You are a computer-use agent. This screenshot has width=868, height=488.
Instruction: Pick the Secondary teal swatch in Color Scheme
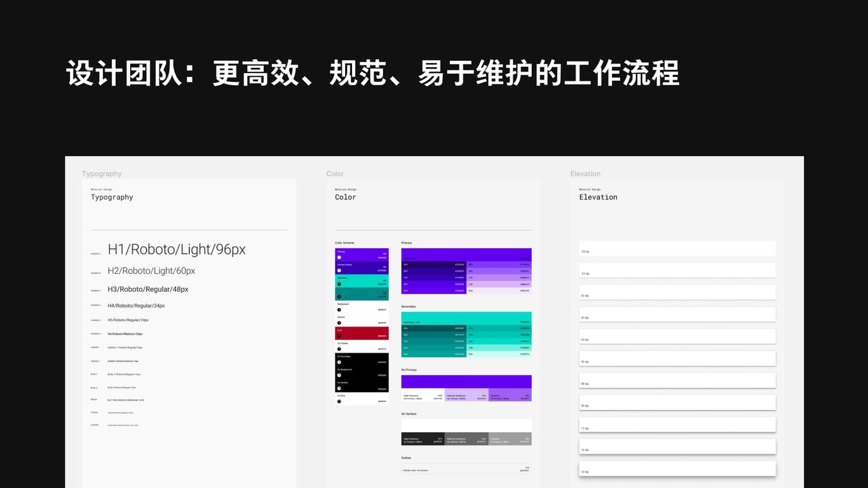tap(362, 280)
